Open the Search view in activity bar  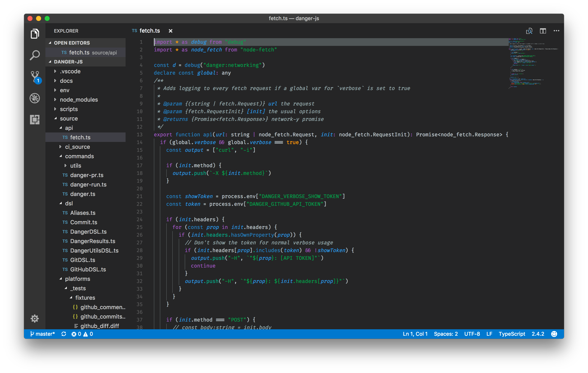(x=35, y=55)
